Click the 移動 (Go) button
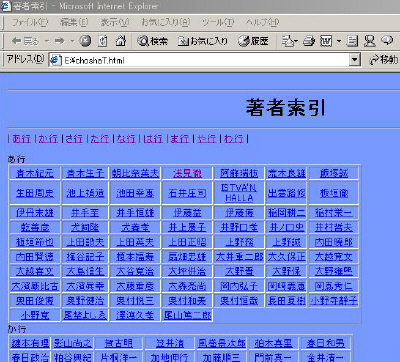This screenshot has width=400, height=362. point(383,60)
